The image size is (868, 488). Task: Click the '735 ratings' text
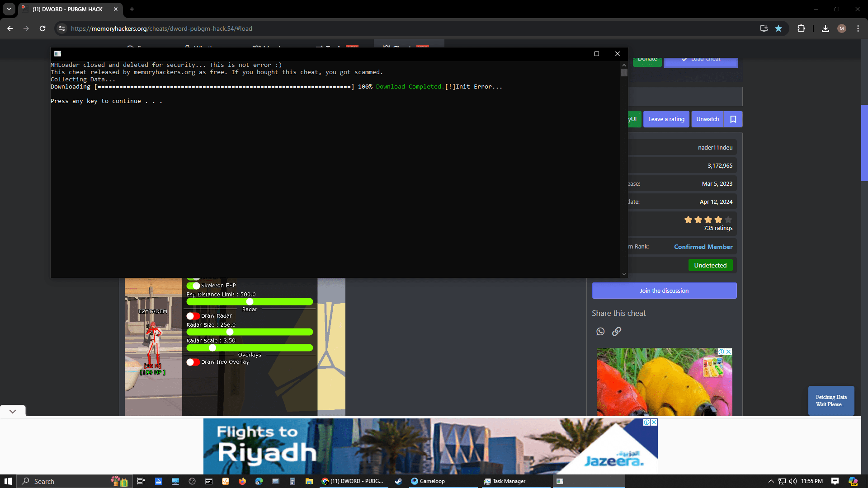coord(718,228)
